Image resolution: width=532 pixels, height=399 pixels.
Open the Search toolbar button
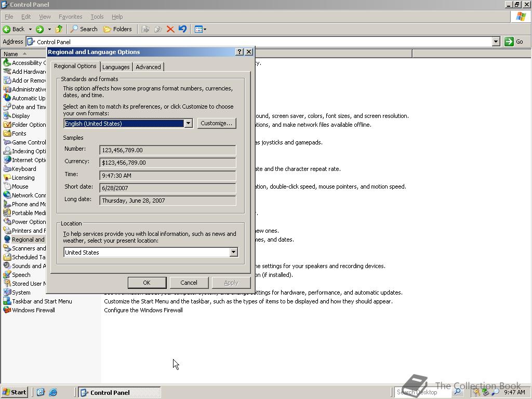[84, 29]
